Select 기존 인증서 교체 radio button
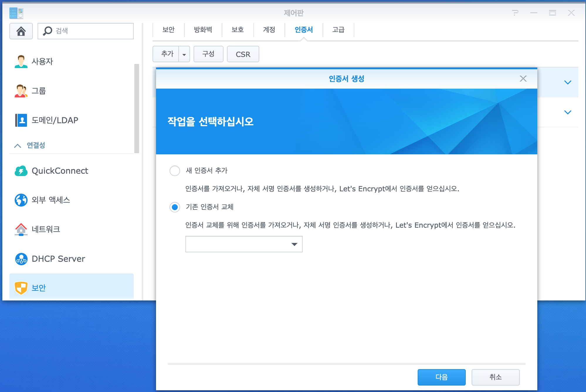Viewport: 586px width, 392px height. (175, 207)
